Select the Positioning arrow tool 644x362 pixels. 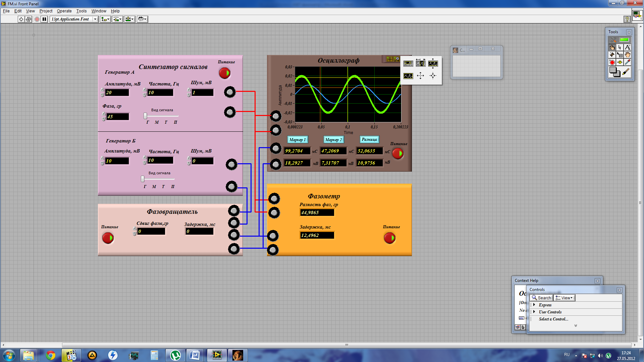tap(620, 47)
